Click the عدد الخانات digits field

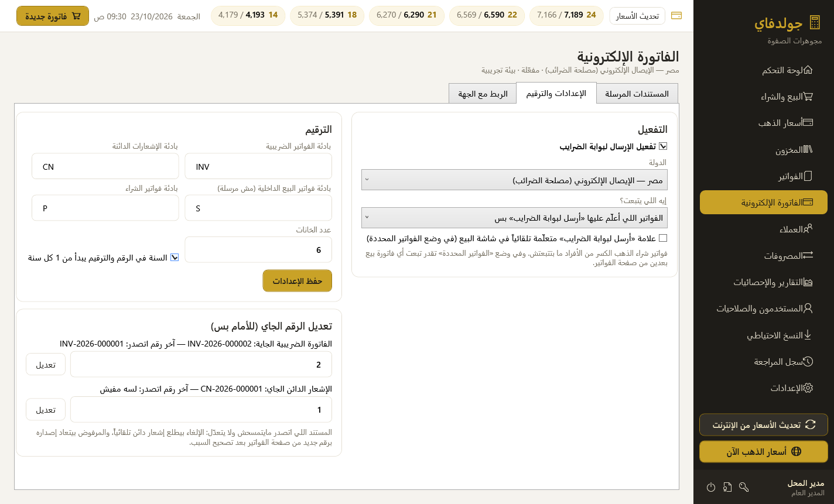pyautogui.click(x=258, y=249)
